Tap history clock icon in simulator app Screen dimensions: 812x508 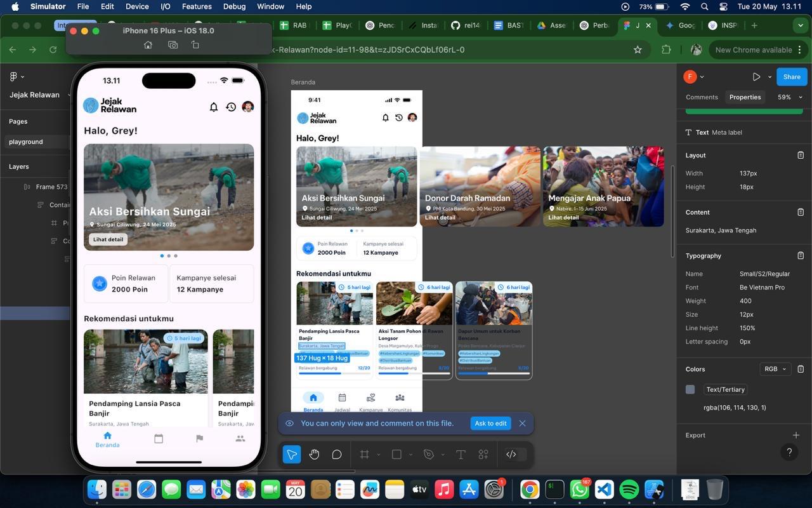coord(231,107)
